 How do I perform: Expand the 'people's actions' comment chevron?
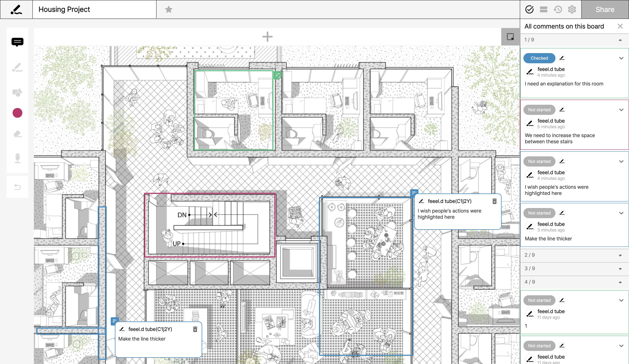click(621, 161)
